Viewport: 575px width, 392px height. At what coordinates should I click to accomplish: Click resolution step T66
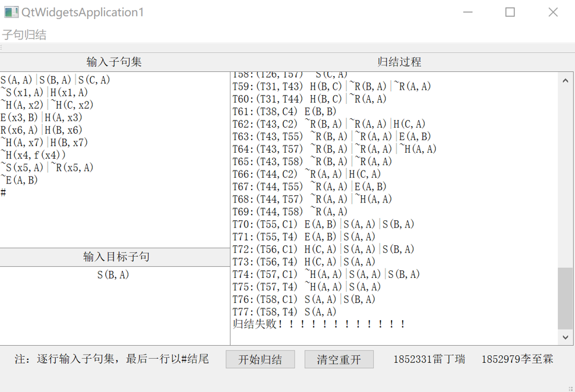click(307, 174)
